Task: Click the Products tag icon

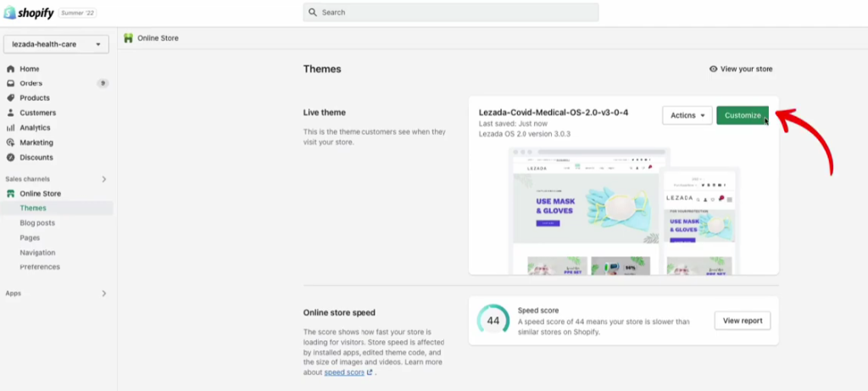Action: tap(10, 98)
